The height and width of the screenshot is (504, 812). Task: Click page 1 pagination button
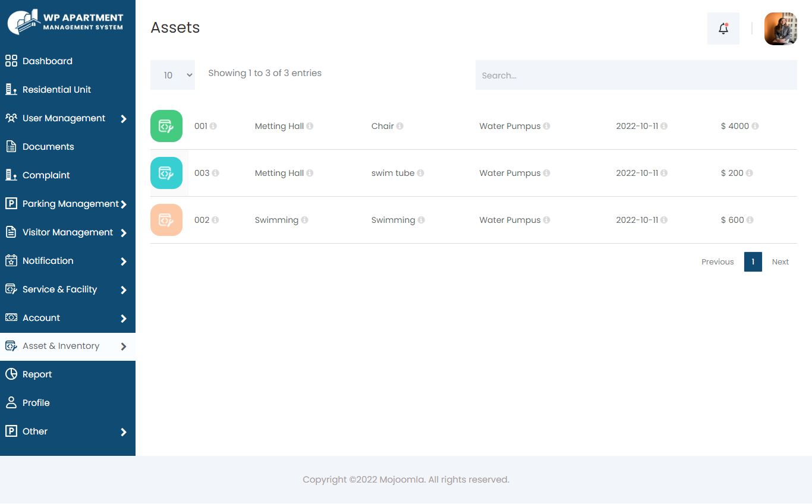[x=753, y=262]
